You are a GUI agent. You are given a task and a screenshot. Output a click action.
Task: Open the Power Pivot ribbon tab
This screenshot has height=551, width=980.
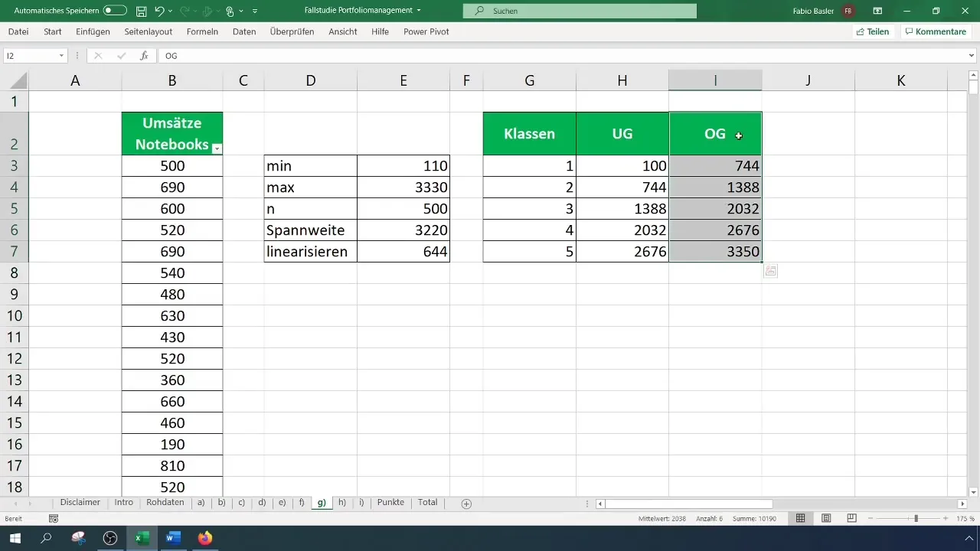[426, 31]
